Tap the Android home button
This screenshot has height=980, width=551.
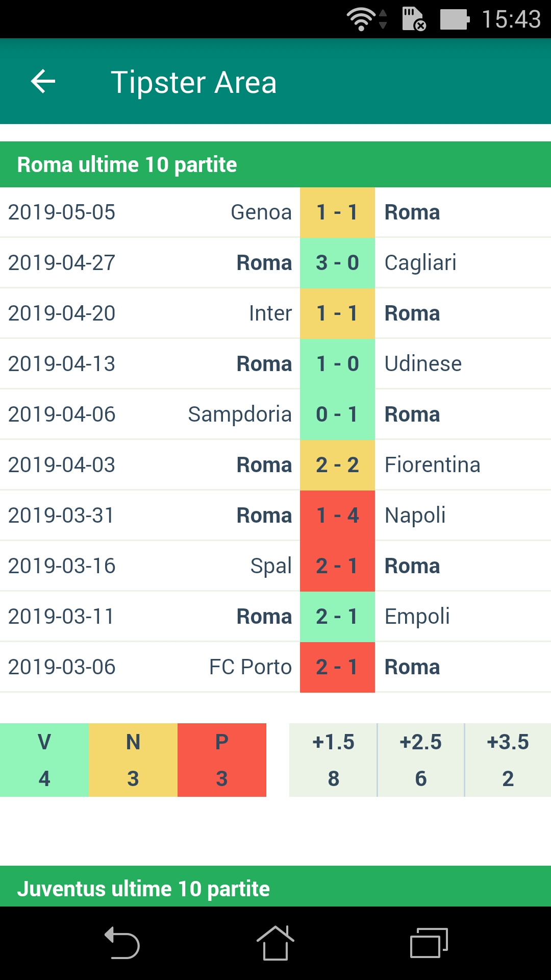[275, 943]
